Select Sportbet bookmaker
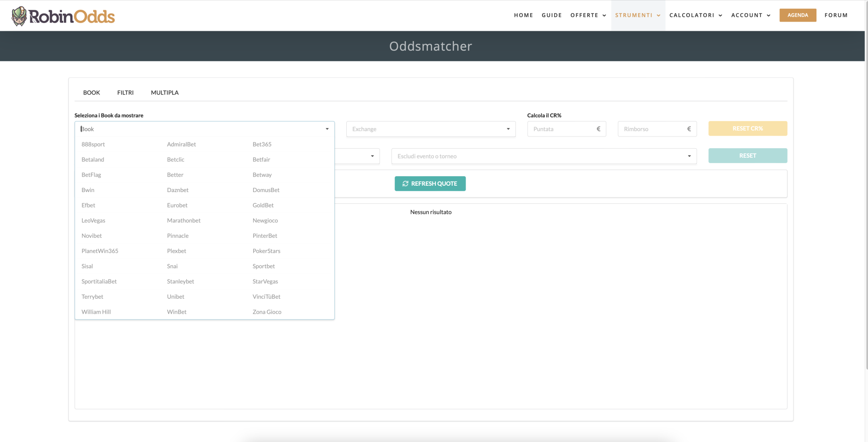 coord(264,266)
